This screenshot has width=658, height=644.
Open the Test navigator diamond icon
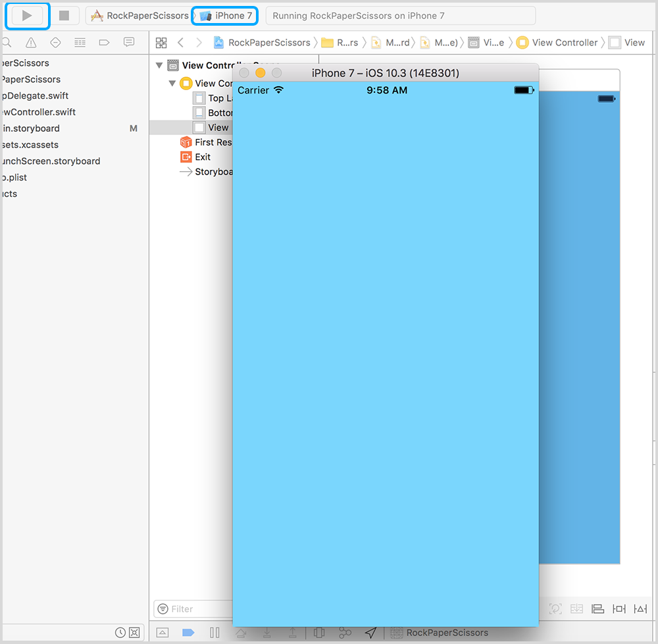point(55,43)
